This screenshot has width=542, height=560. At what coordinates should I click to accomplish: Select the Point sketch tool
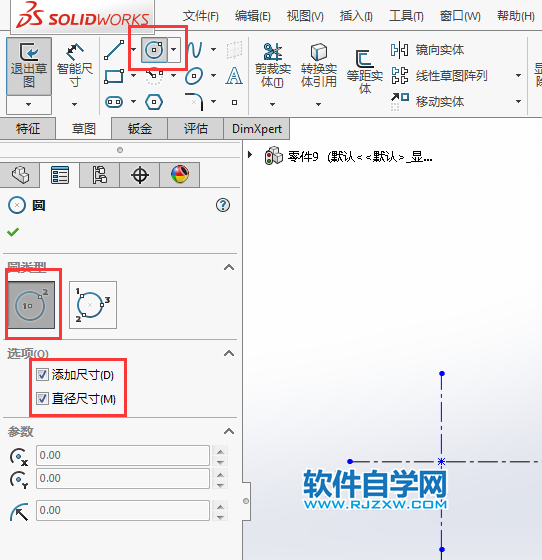[x=234, y=102]
